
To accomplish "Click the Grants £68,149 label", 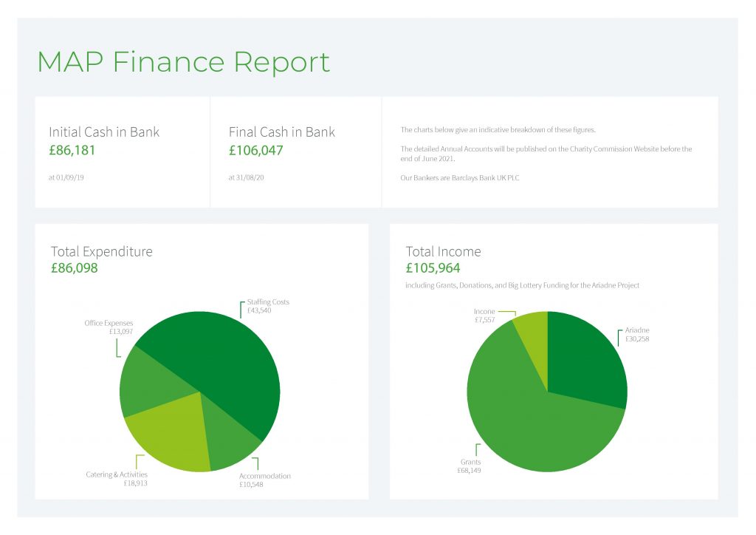I will (470, 466).
